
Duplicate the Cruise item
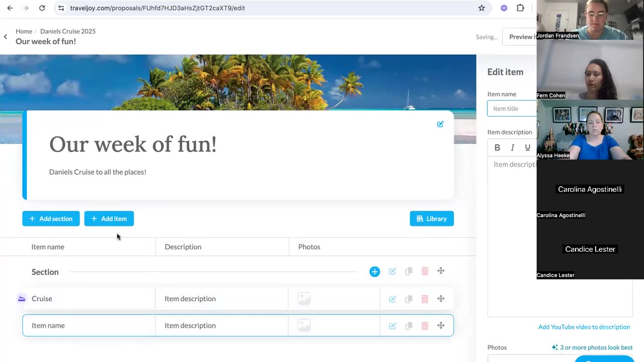(x=409, y=299)
